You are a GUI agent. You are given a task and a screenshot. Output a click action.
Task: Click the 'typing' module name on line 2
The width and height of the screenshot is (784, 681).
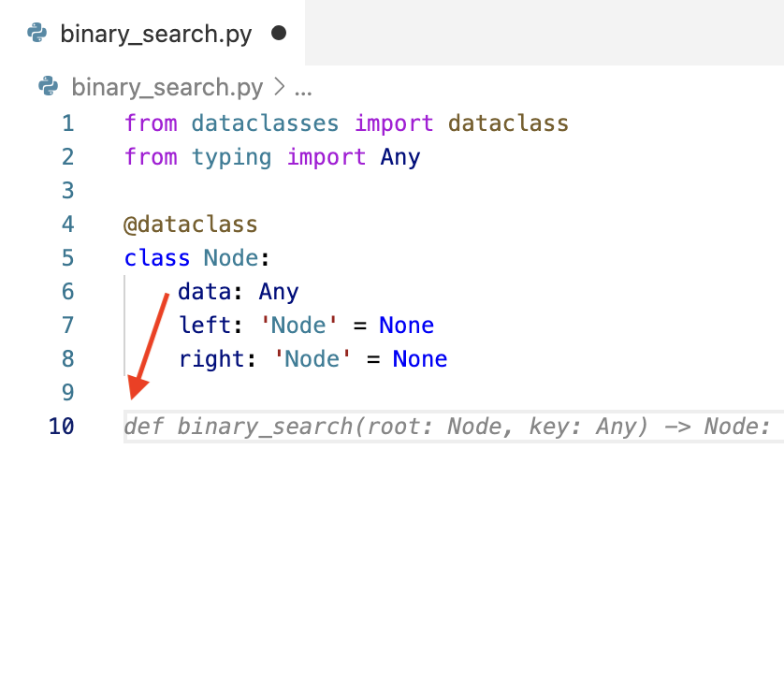(232, 157)
